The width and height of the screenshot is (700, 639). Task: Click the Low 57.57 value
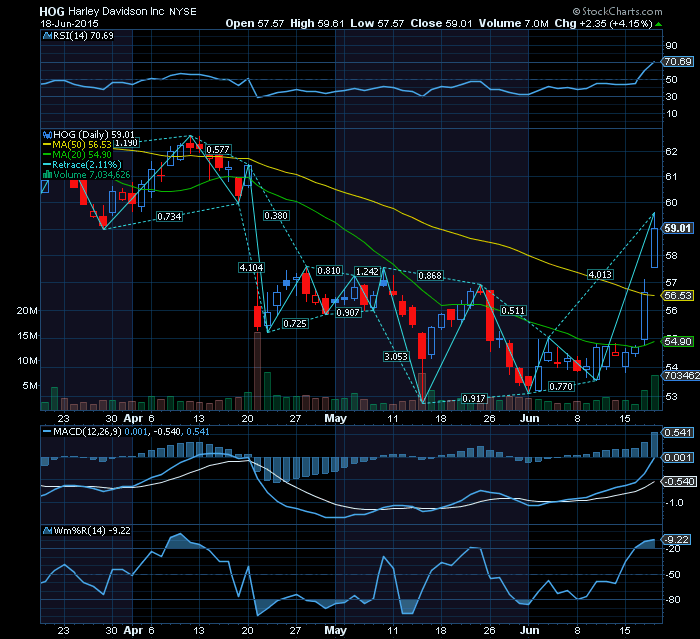coord(377,24)
